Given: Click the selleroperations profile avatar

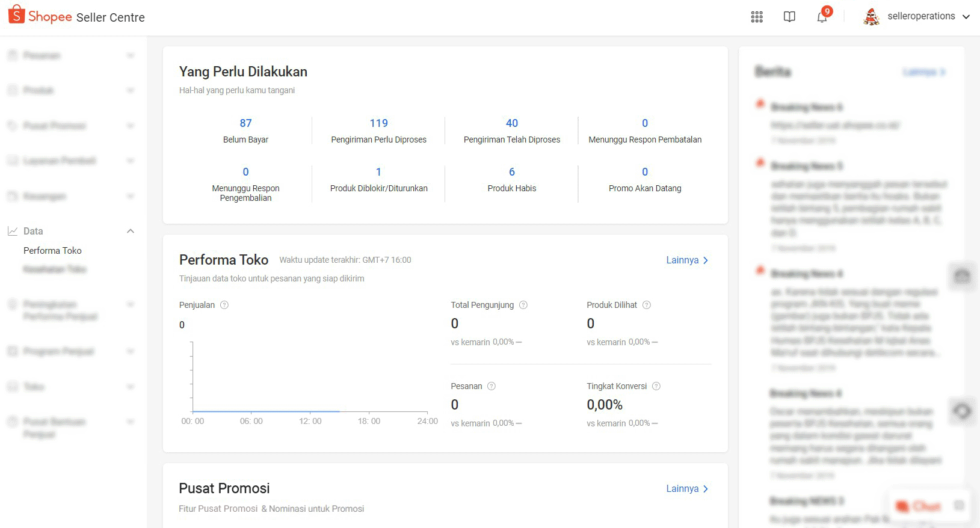Looking at the screenshot, I should pyautogui.click(x=871, y=17).
